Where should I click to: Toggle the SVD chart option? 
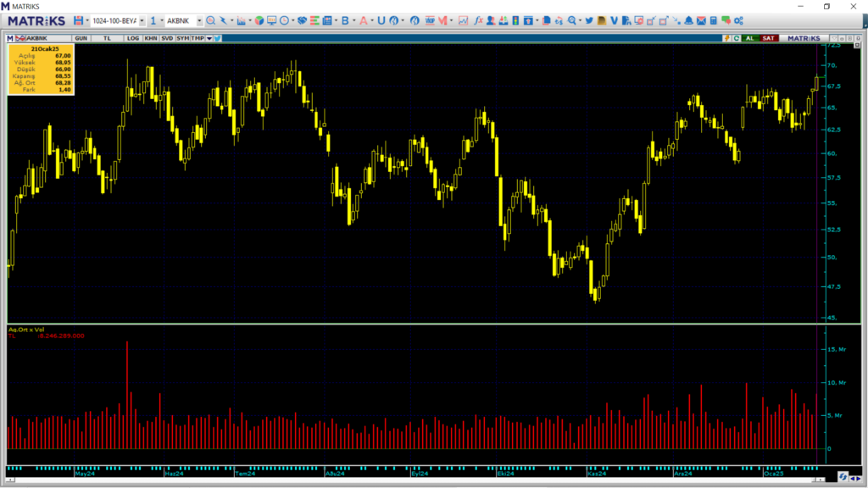[167, 38]
